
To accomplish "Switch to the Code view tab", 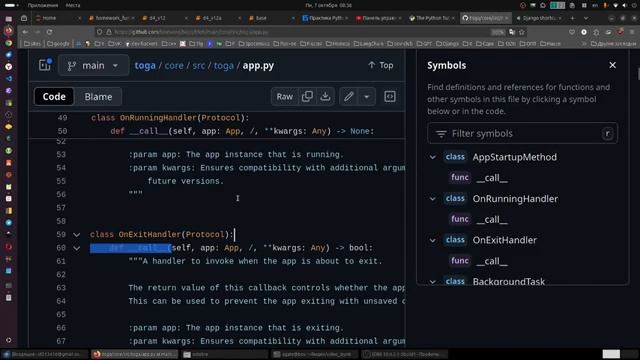I will point(54,97).
